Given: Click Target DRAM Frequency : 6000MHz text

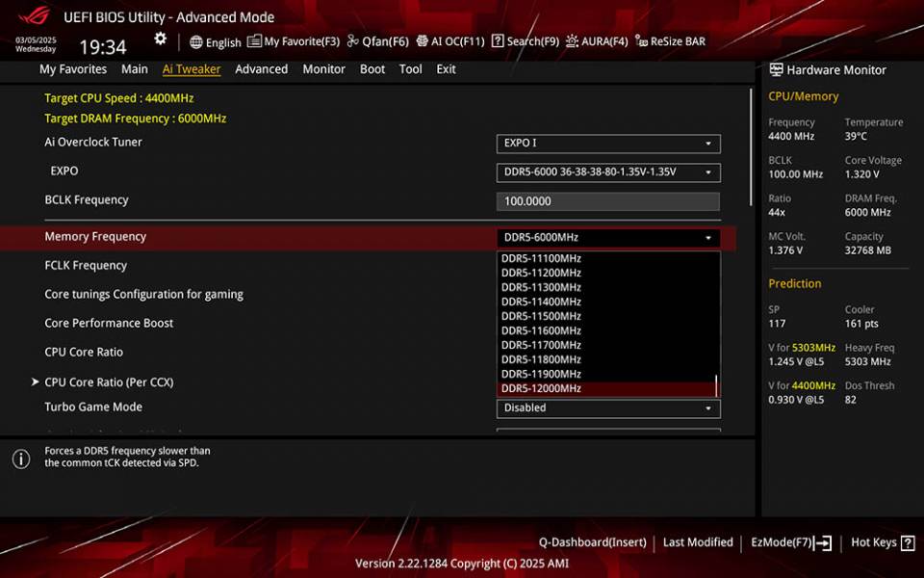Looking at the screenshot, I should point(136,118).
